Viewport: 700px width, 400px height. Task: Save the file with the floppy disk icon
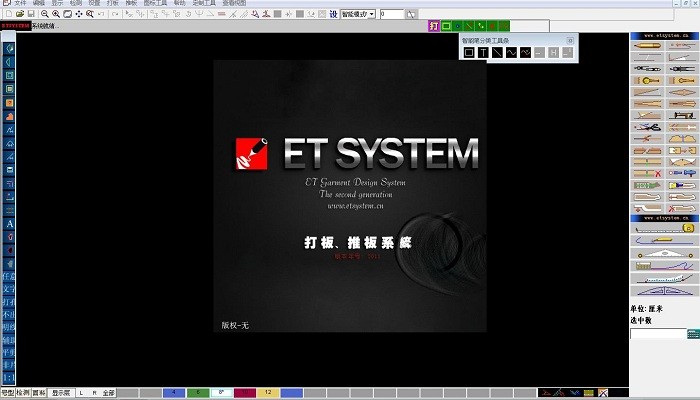31,14
